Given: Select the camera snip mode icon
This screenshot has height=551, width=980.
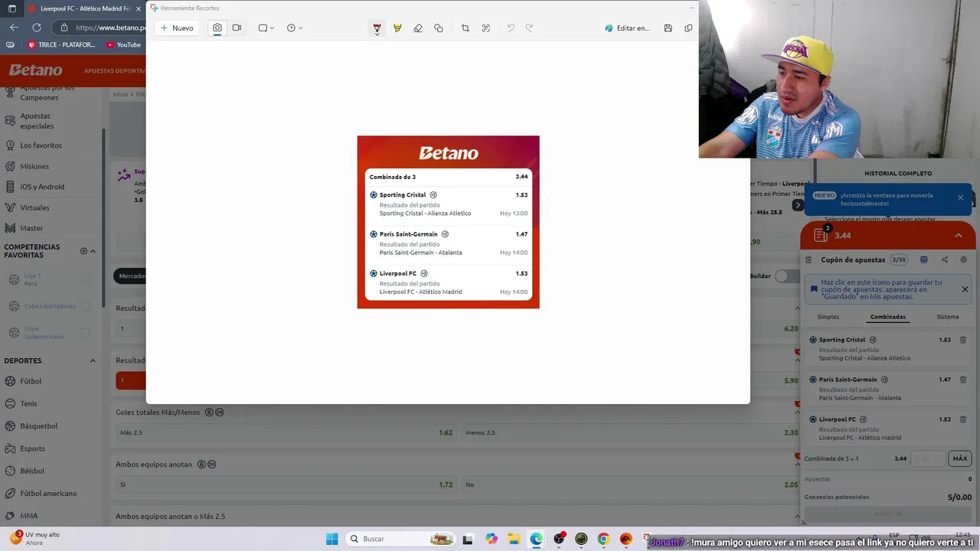Looking at the screenshot, I should tap(217, 28).
